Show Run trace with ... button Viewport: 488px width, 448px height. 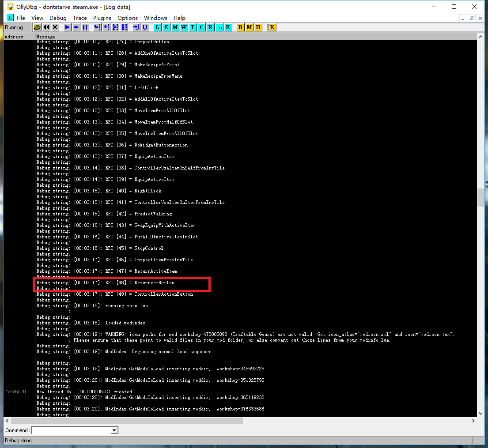click(x=219, y=27)
